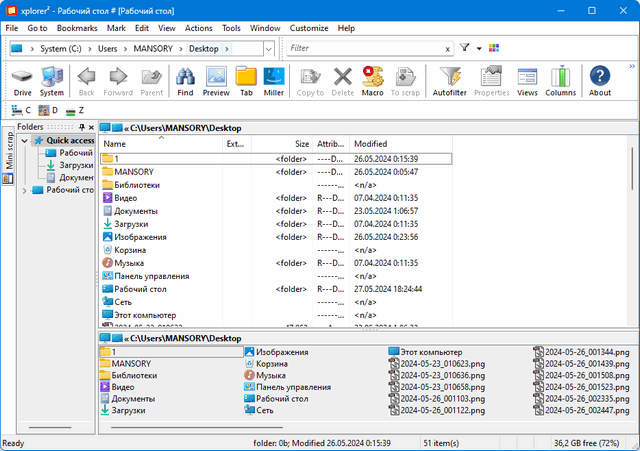Toggle the Preview pane toolbar icon
This screenshot has height=451, width=640.
coord(216,80)
